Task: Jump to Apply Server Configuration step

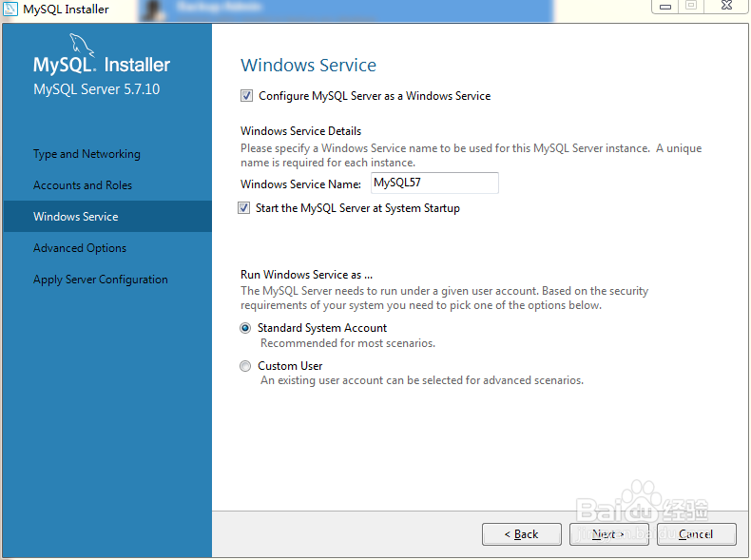Action: coord(101,280)
